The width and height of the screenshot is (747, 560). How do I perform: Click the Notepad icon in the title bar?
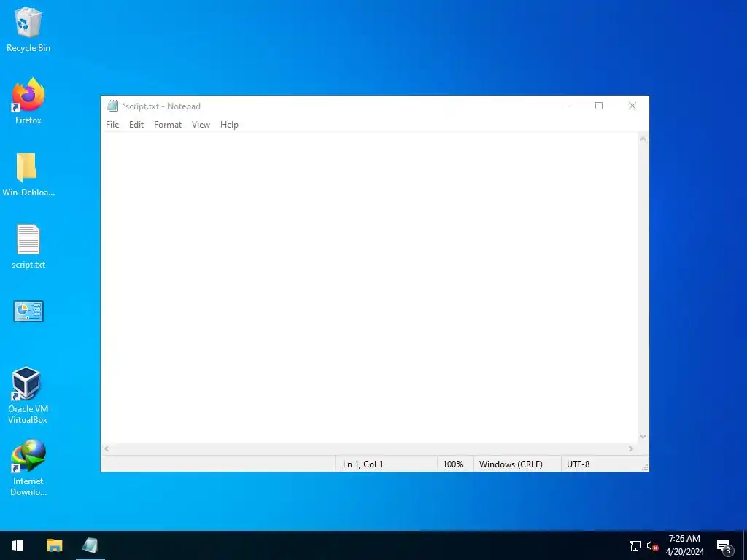(112, 106)
